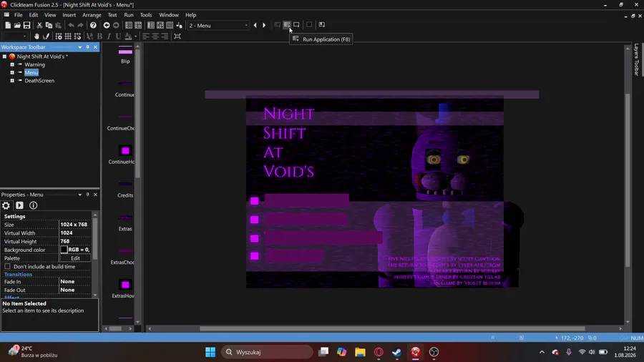Toggle Underline text formatting
Image resolution: width=644 pixels, height=362 pixels.
(x=118, y=36)
